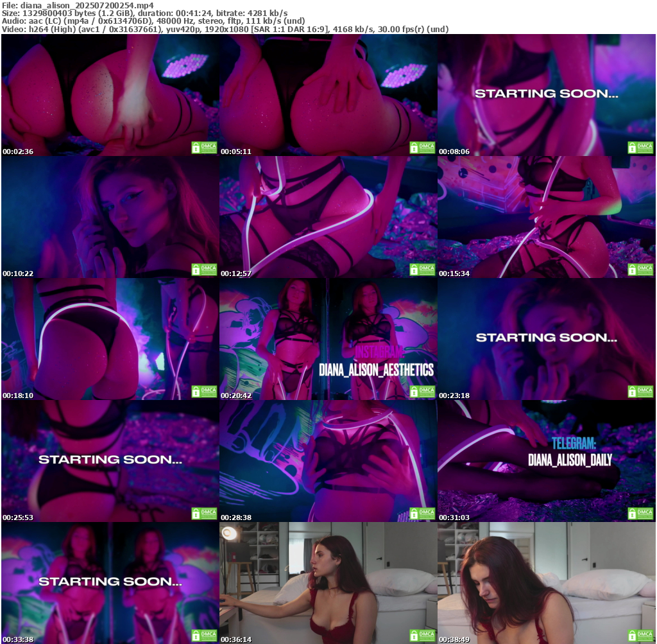Screen dimensions: 657x644
Task: Click the Video line with h264 (High)
Action: (x=225, y=29)
